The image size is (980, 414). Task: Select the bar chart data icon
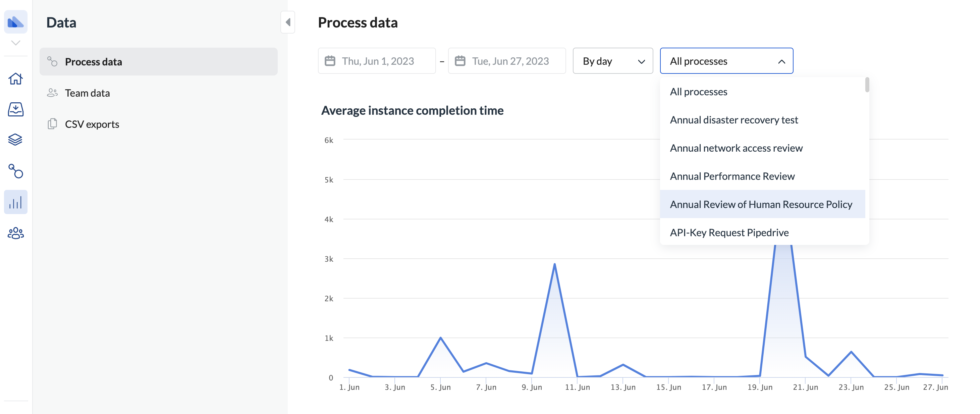pyautogui.click(x=16, y=202)
